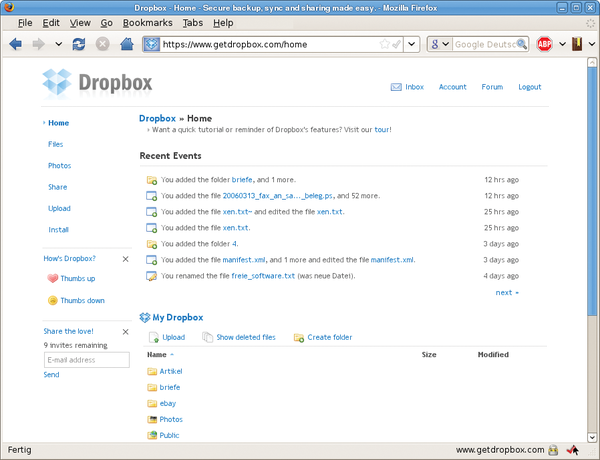Follow the tour link
Viewport: 600px width, 460px height.
(382, 130)
